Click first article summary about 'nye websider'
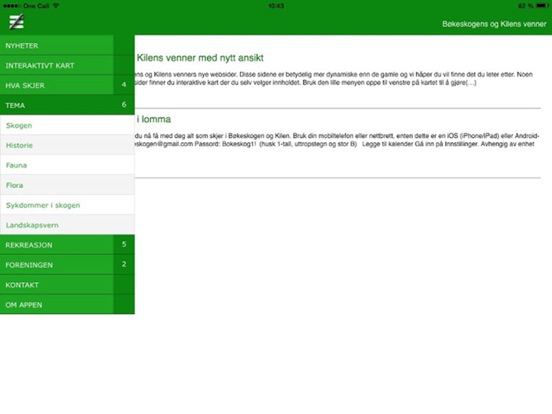 334,79
